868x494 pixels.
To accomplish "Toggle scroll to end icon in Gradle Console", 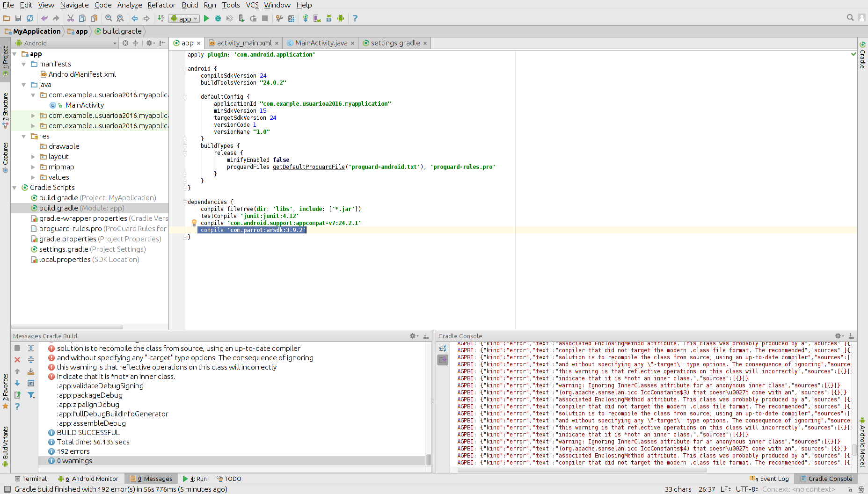I will pos(443,360).
